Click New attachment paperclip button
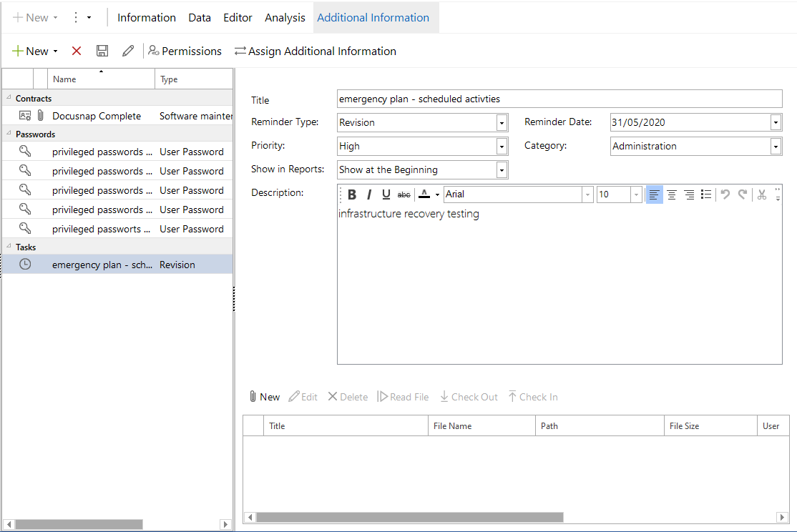This screenshot has width=797, height=532. (265, 397)
